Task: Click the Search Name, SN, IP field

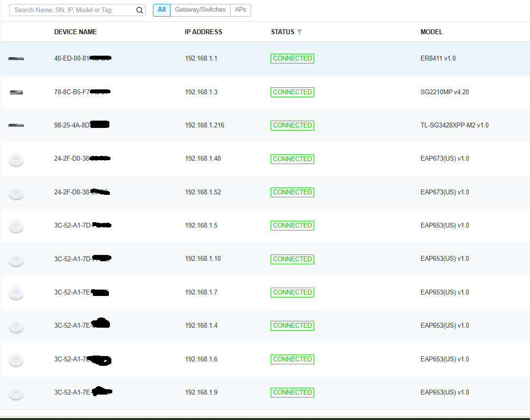Action: (77, 10)
